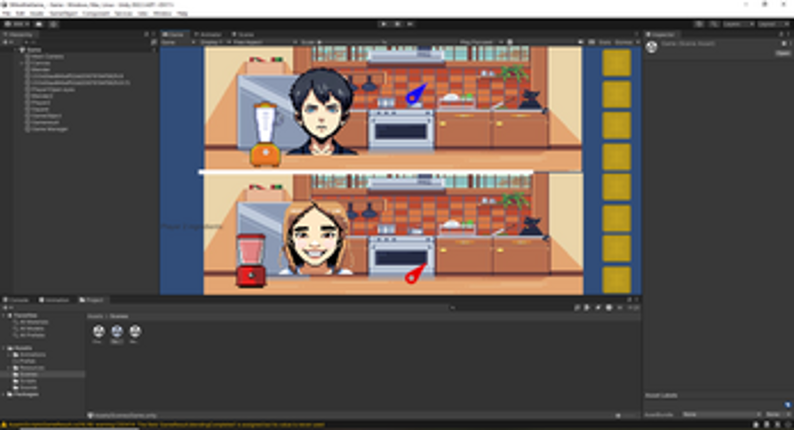Screen dimensions: 794x430
Task: Select the Game view tab
Action: point(174,34)
